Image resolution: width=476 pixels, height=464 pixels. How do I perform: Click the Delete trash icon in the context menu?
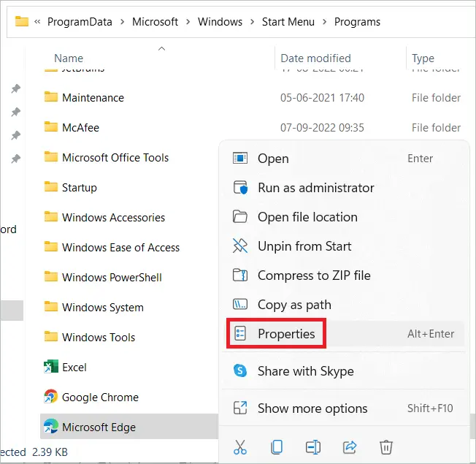[386, 447]
